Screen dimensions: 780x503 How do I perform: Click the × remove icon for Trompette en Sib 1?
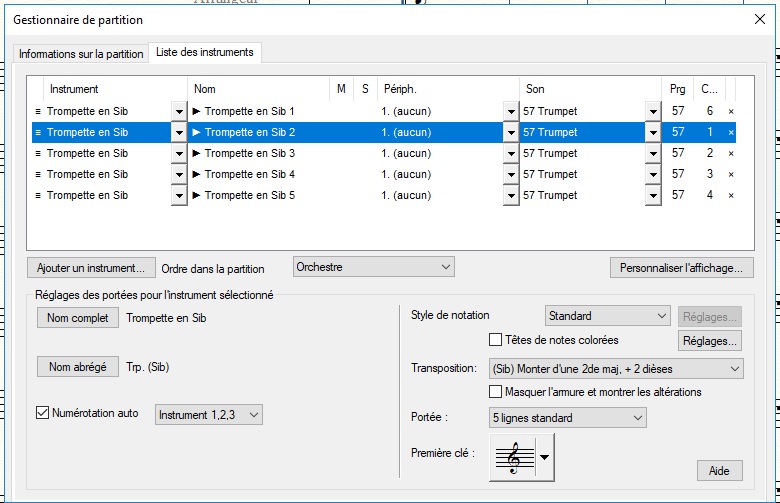coord(731,112)
